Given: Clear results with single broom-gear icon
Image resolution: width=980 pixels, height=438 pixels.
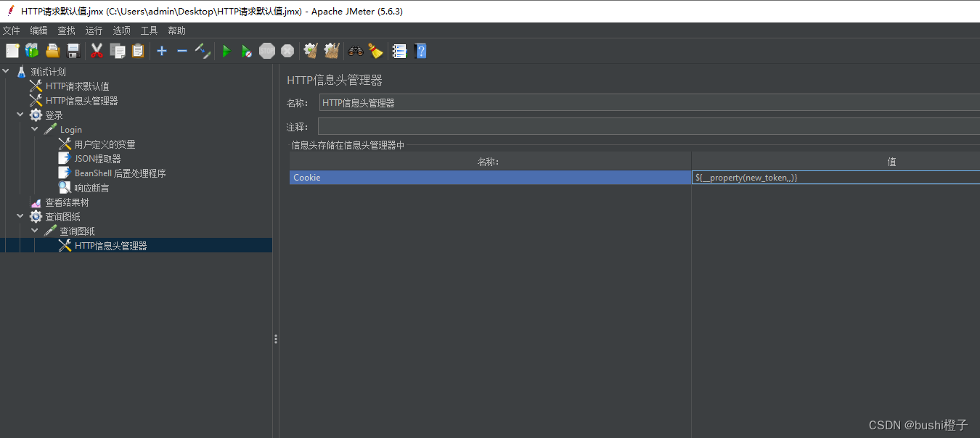Looking at the screenshot, I should 311,51.
